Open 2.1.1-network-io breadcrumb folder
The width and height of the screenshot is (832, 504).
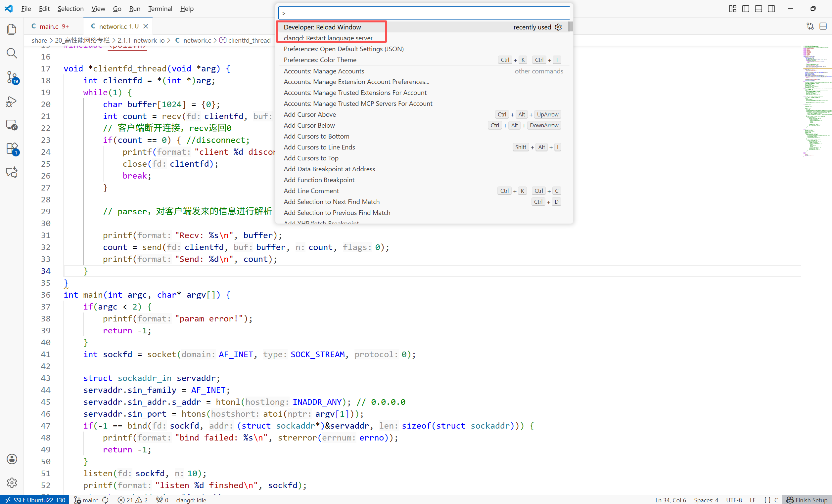141,40
